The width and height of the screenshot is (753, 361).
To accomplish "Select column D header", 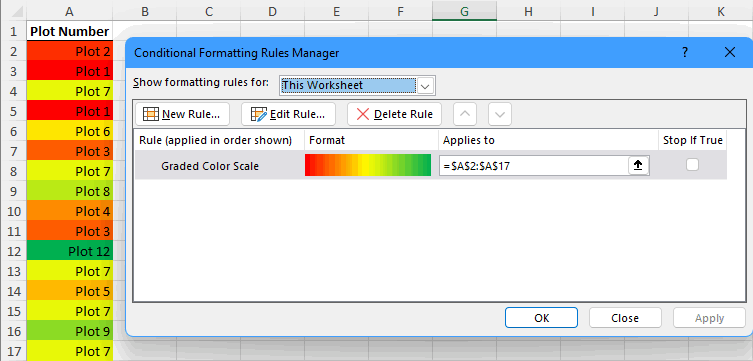I will coord(272,12).
